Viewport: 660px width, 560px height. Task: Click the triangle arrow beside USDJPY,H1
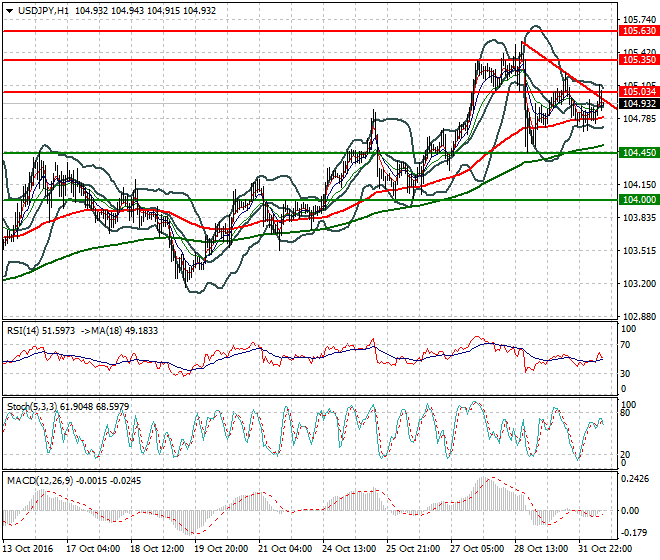click(x=9, y=11)
